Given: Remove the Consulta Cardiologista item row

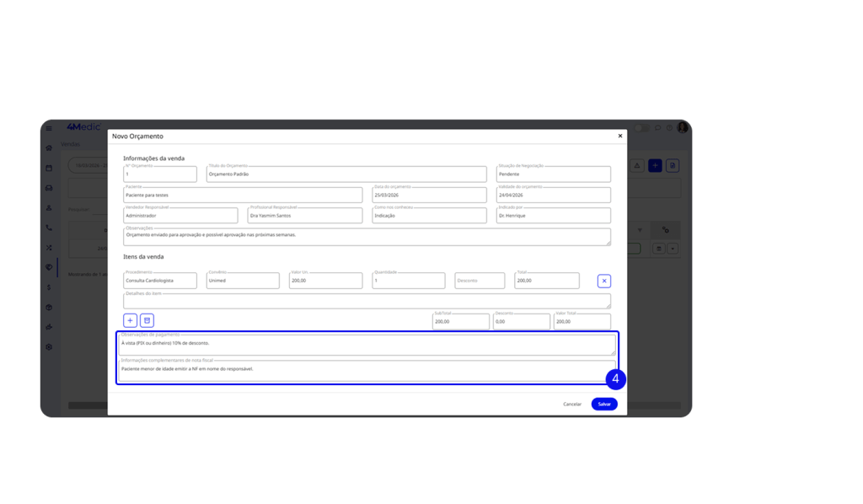Looking at the screenshot, I should [604, 281].
